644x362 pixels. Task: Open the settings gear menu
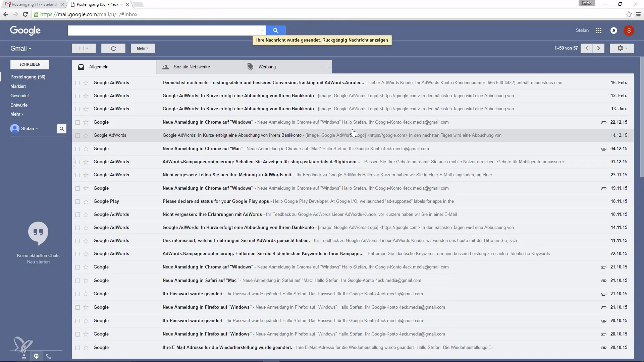(x=622, y=48)
